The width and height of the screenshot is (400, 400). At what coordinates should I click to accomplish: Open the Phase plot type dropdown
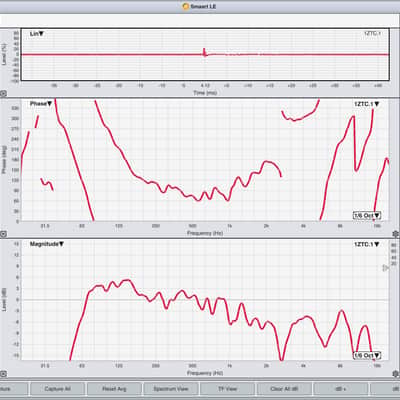[x=41, y=104]
